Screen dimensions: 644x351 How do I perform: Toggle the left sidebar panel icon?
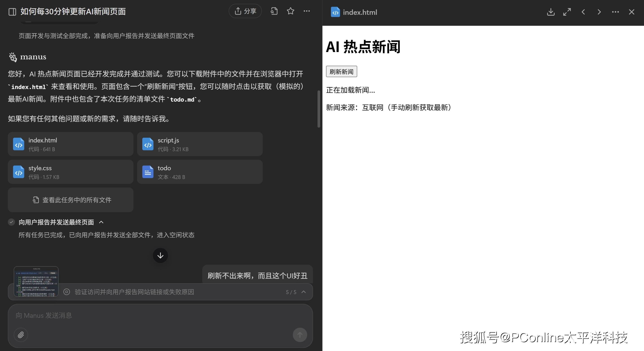click(x=12, y=12)
